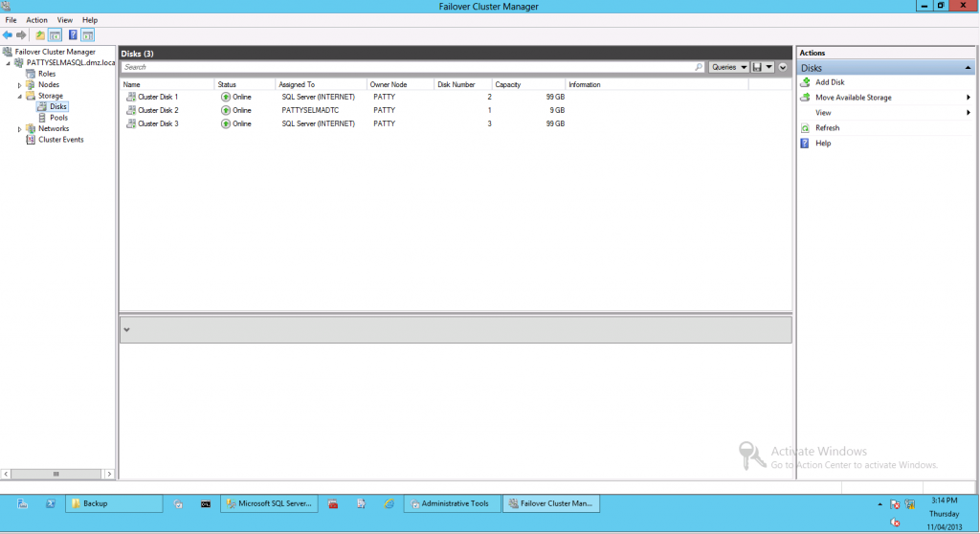This screenshot has width=980, height=534.
Task: Select the Cluster Disk 3 row
Action: tap(456, 123)
